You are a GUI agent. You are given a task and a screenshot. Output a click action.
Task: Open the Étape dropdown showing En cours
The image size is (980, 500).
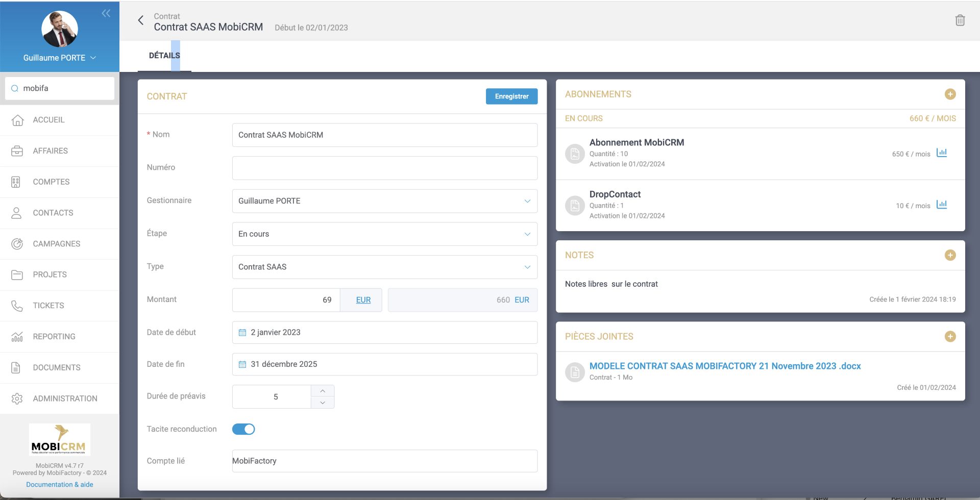click(527, 234)
